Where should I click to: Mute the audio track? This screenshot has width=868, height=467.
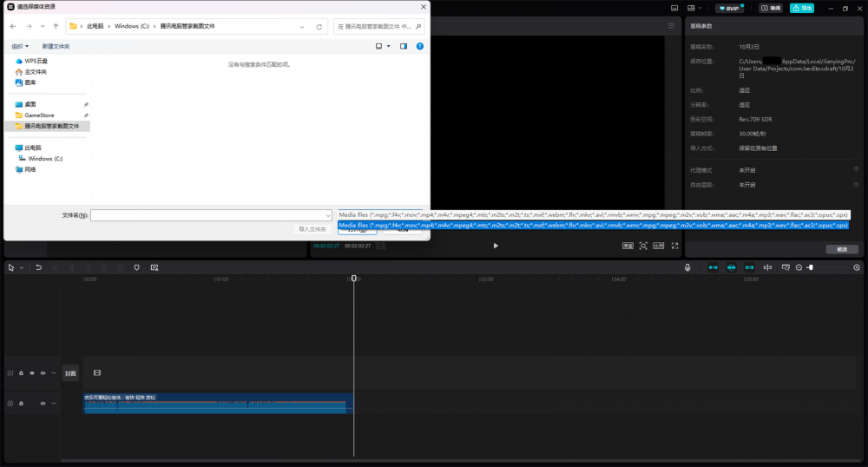pyautogui.click(x=43, y=404)
